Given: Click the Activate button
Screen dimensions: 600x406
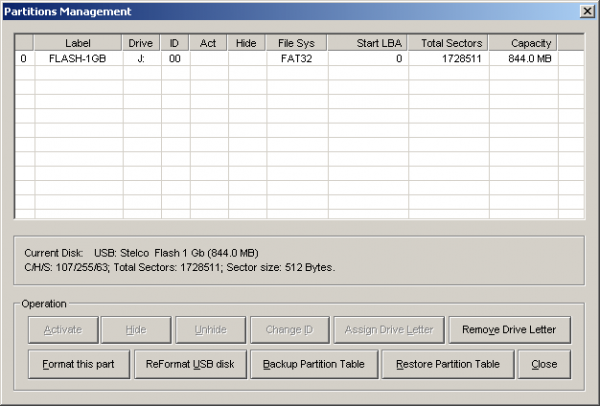Looking at the screenshot, I should point(63,329).
